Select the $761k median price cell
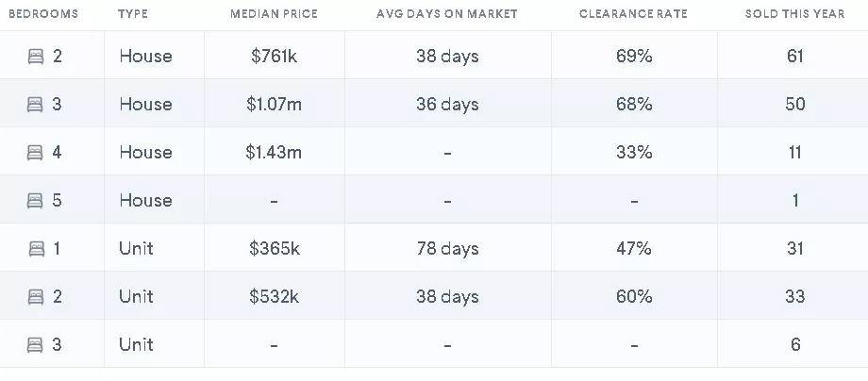The image size is (868, 381). (x=275, y=57)
